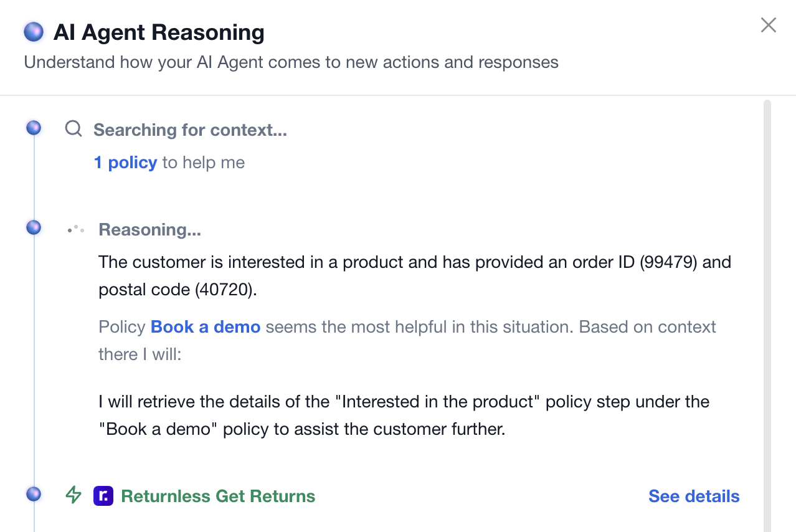Screen dimensions: 796x532
Task: Click the animated dots icon beside Reasoning
Action: point(76,229)
